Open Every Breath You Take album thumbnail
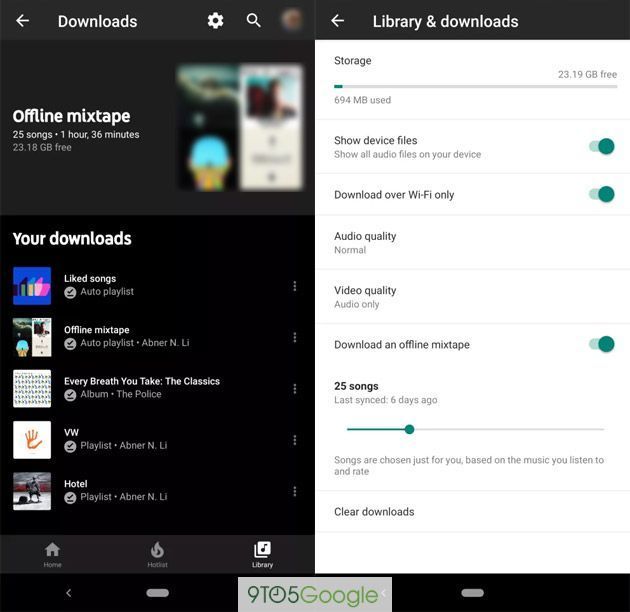Screen dimensions: 630x612 [32, 388]
